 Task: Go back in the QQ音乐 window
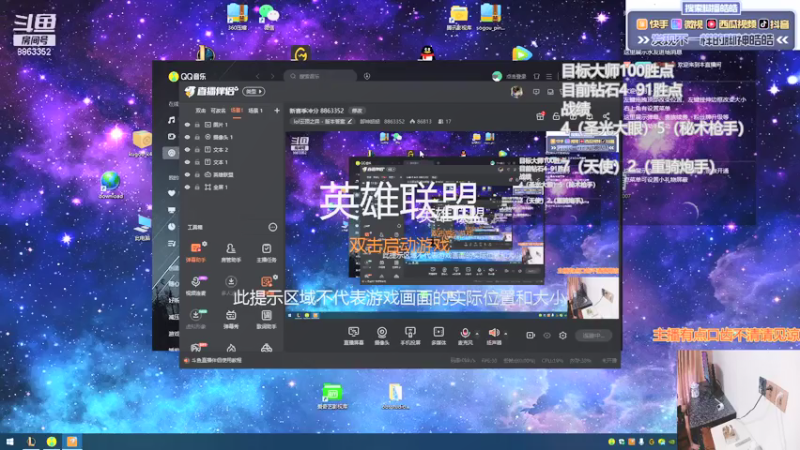coord(258,76)
